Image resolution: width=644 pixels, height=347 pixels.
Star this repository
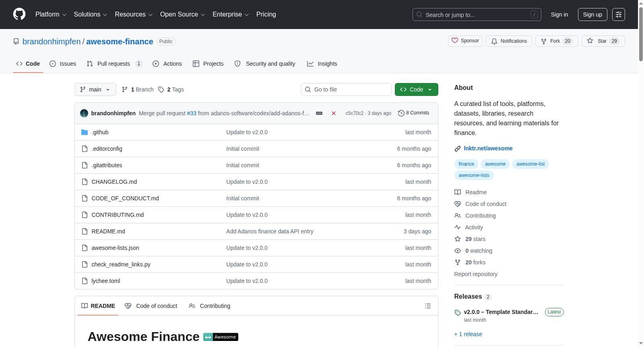pos(603,41)
